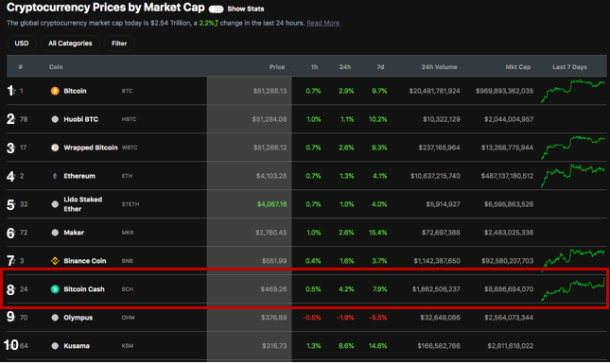
Task: Click the MKR ticker symbol
Action: click(x=128, y=233)
